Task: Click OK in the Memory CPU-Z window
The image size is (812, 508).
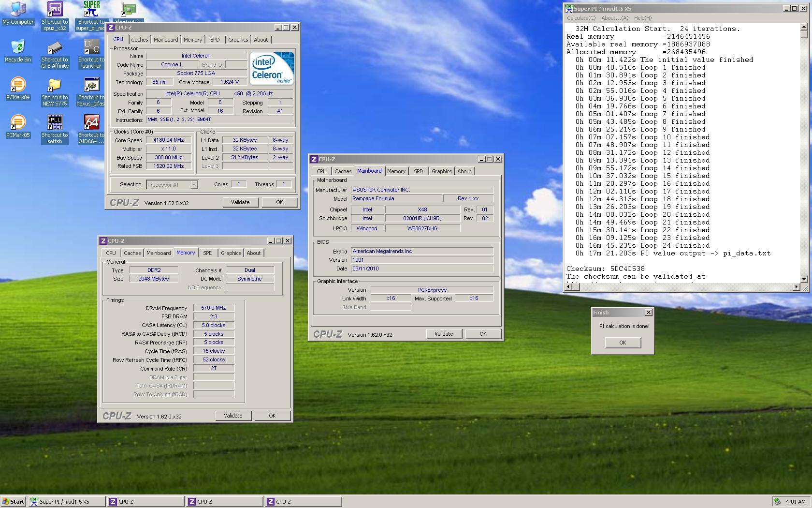Action: tap(272, 416)
